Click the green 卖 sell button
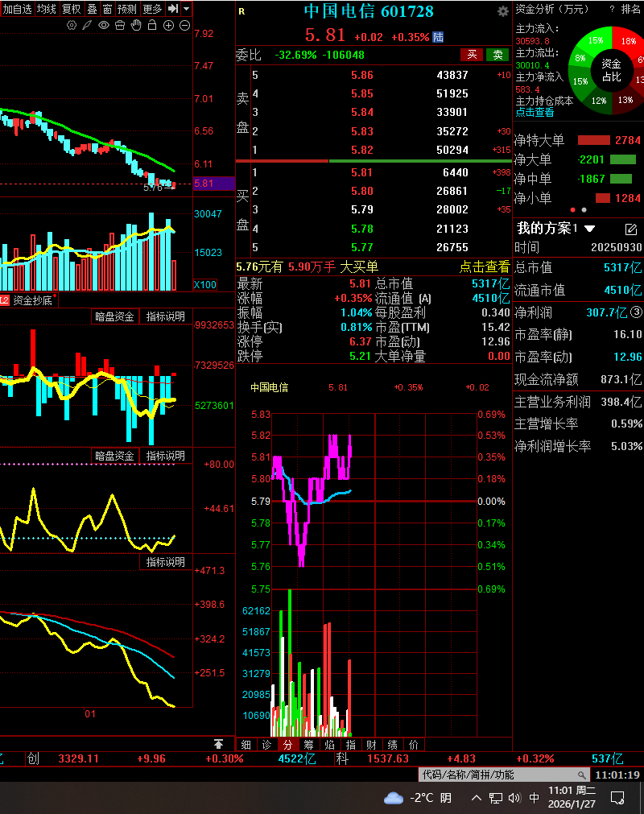 click(x=497, y=55)
